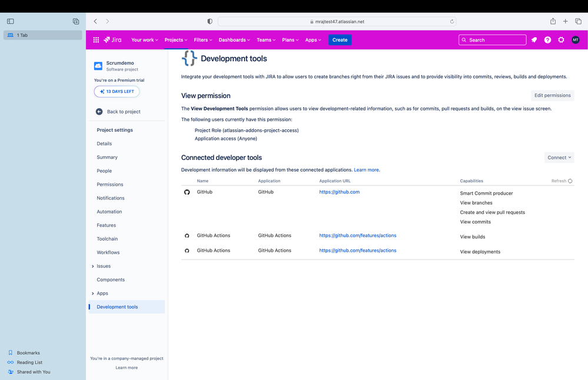Open Shared with You in sidebar
The width and height of the screenshot is (588, 380).
coord(34,372)
